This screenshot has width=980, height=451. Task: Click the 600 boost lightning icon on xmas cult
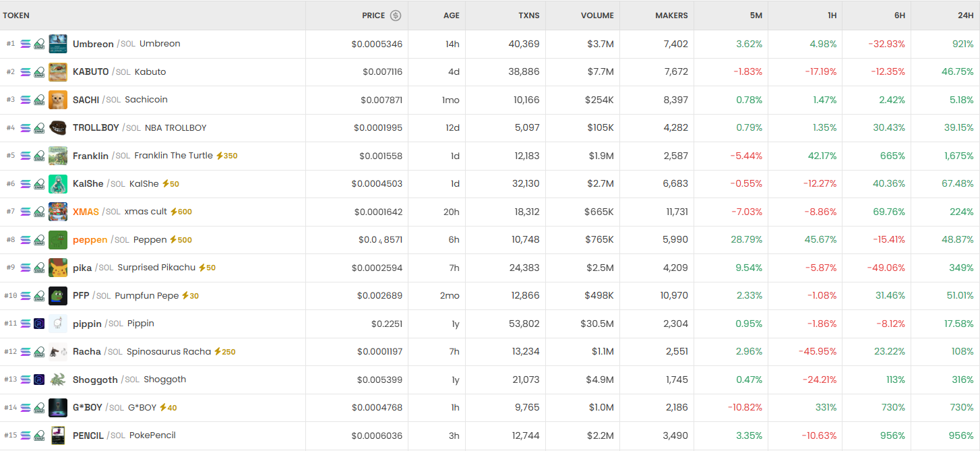point(173,212)
